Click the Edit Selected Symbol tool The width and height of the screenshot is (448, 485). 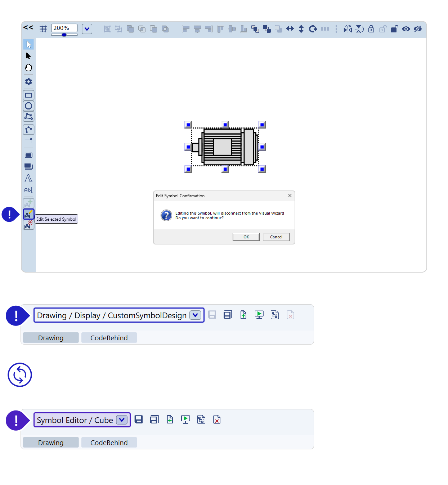point(28,214)
